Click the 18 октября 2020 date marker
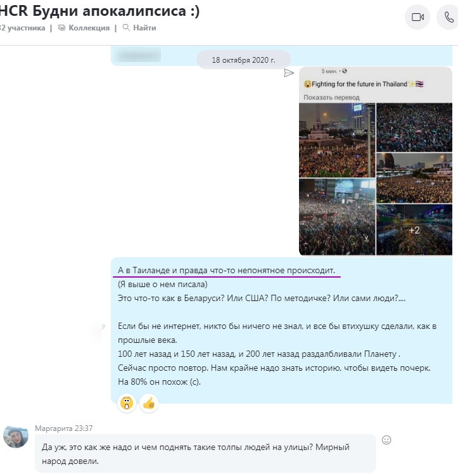The width and height of the screenshot is (458, 476). (x=243, y=60)
